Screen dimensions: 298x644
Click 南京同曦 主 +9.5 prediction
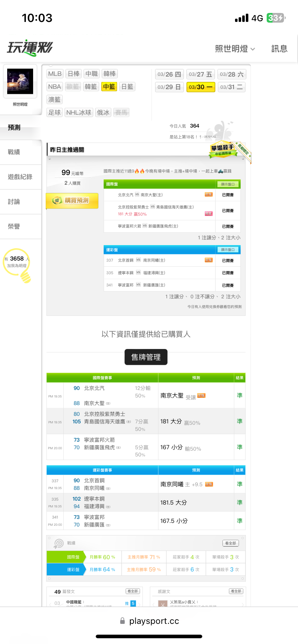coord(181,484)
